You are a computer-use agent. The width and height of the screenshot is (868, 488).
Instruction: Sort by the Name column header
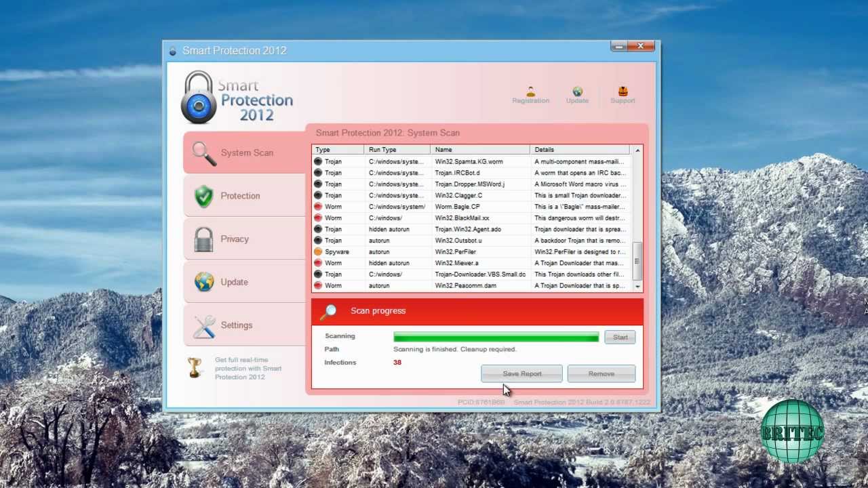(480, 150)
